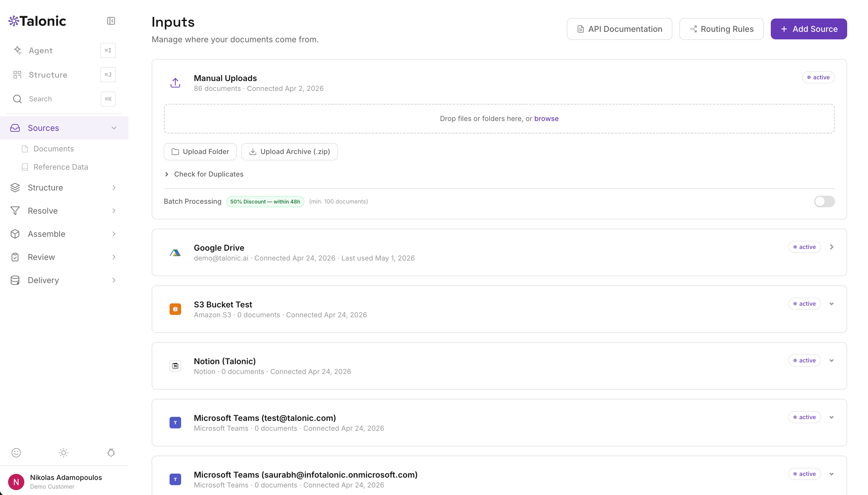Click the Upload Folder button
868x495 pixels.
pyautogui.click(x=200, y=152)
